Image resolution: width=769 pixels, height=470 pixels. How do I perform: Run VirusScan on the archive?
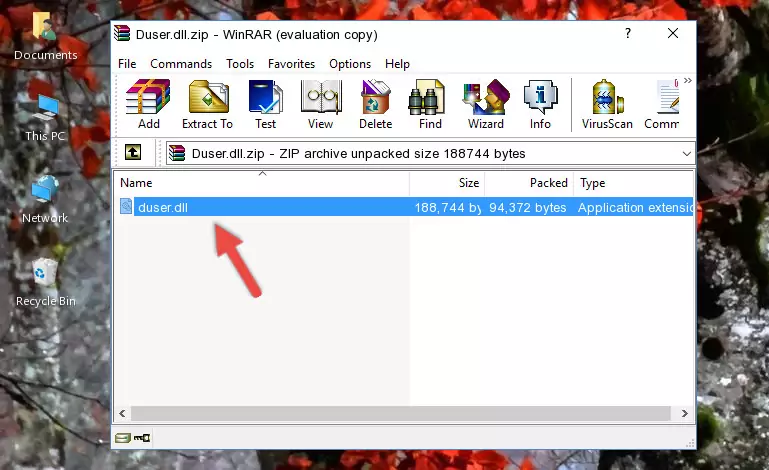tap(607, 104)
